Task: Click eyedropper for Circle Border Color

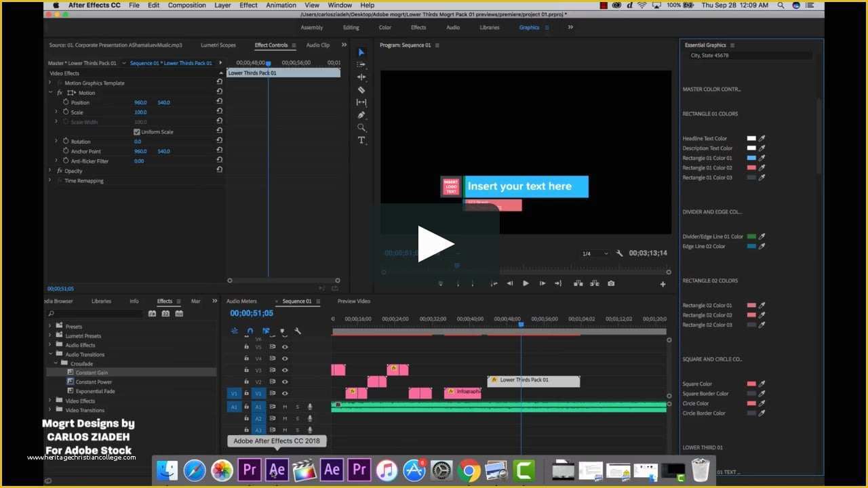Action: point(762,413)
